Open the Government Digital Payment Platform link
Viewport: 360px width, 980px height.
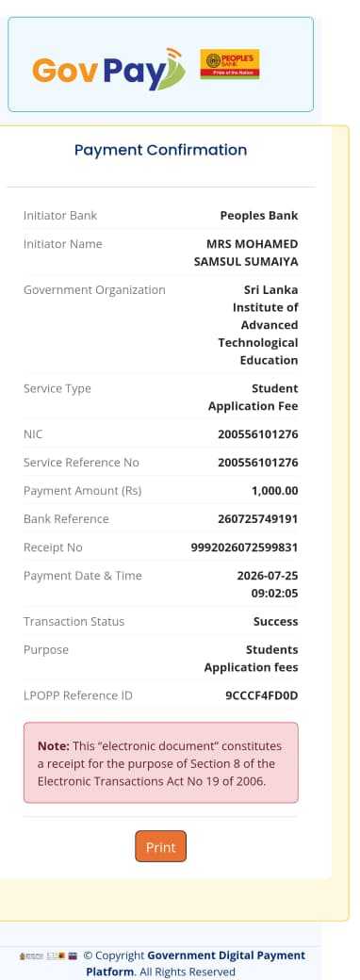195,963
